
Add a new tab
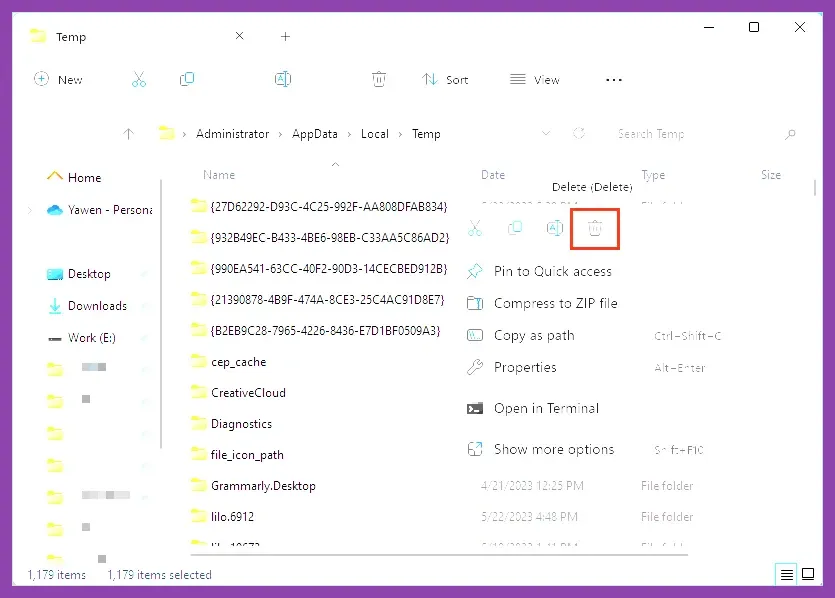[285, 36]
